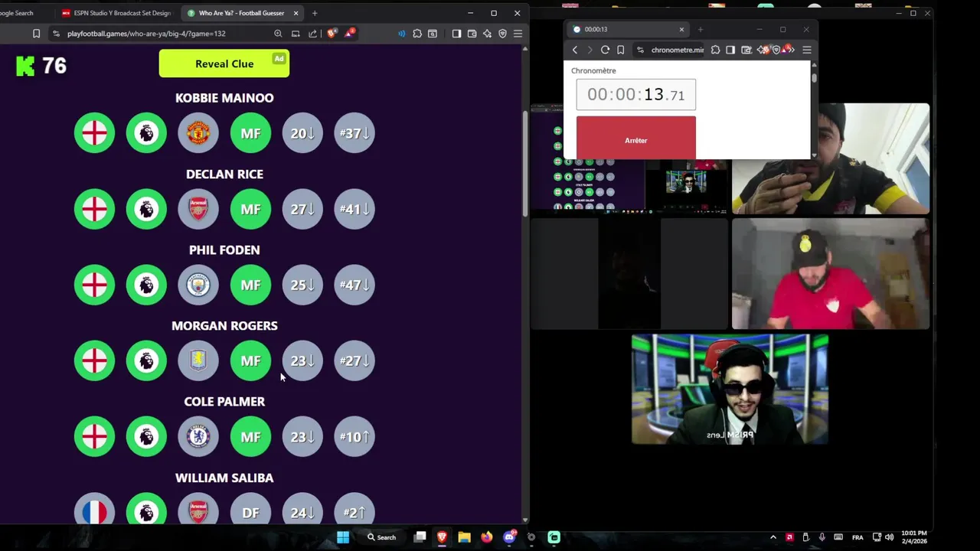Click William Saliba's DF position circle
The height and width of the screenshot is (551, 980).
click(x=250, y=508)
